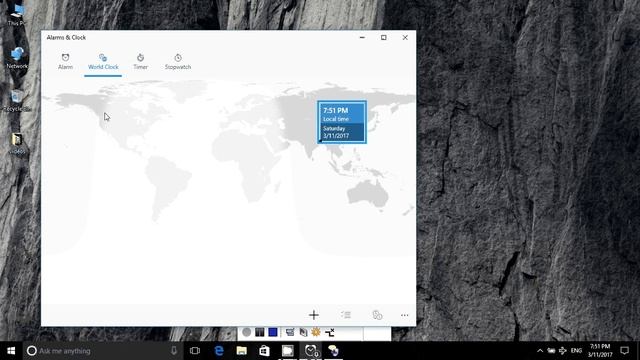Select the Videos folder desktop icon

17,144
